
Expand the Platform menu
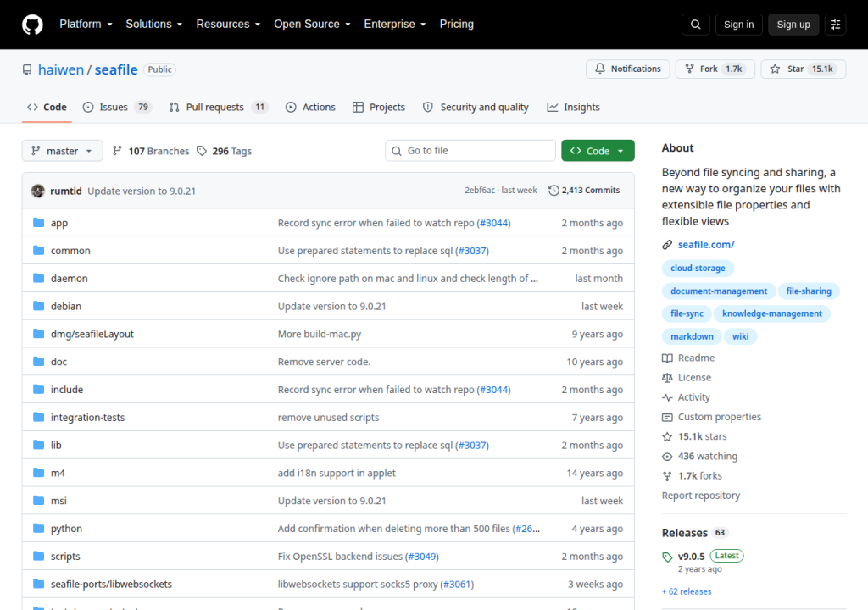[x=86, y=25]
